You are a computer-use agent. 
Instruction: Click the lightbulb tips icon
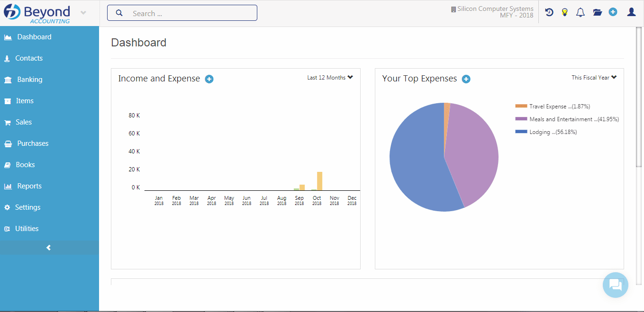pos(564,12)
